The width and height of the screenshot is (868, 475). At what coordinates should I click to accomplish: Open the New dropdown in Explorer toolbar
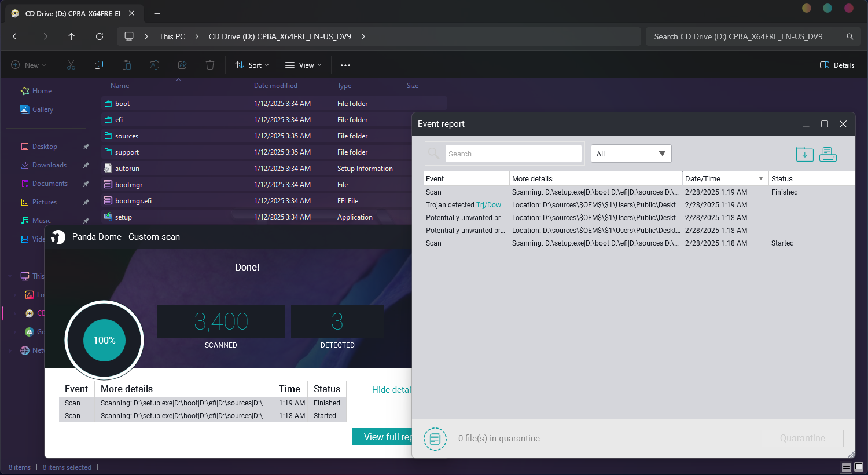pos(28,65)
